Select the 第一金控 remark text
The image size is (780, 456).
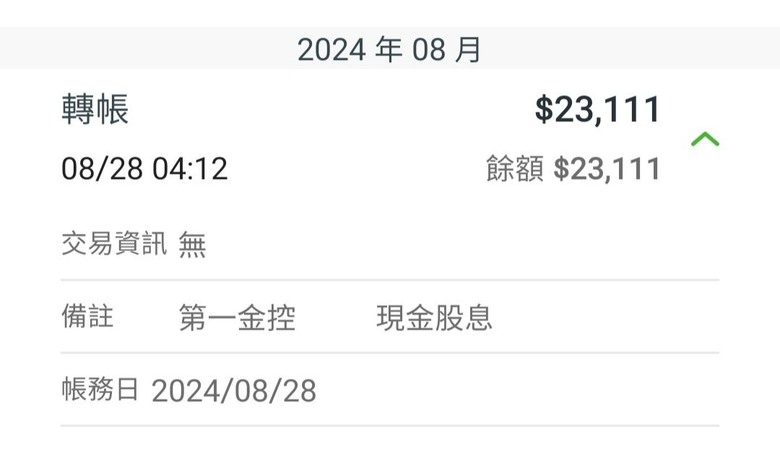coord(237,318)
